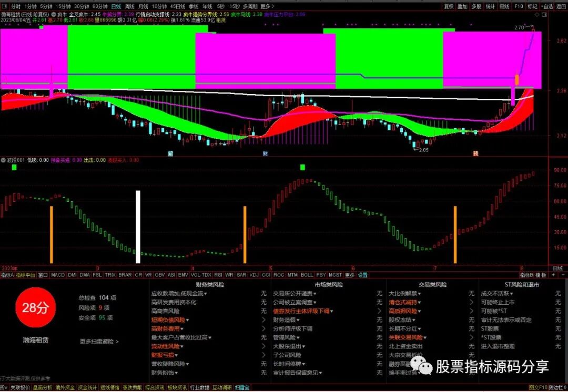Open the 多周期 multi-period view
This screenshot has width=568, height=392.
pos(250,6)
